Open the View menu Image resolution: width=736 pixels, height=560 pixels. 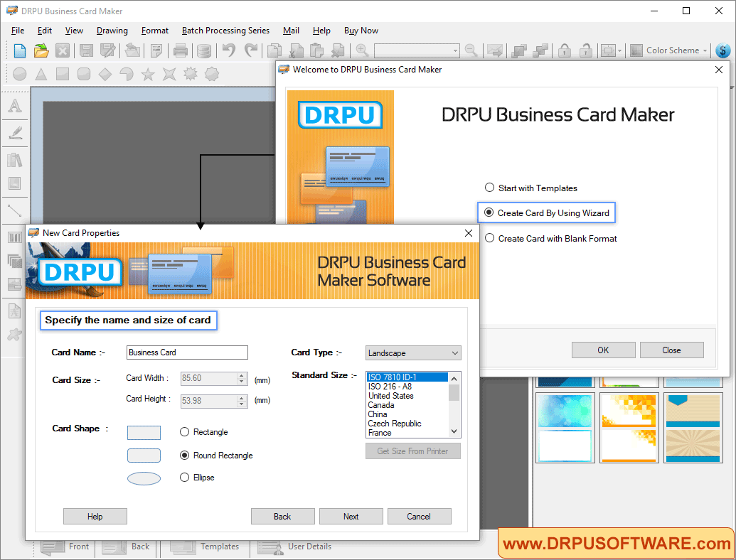tap(74, 31)
